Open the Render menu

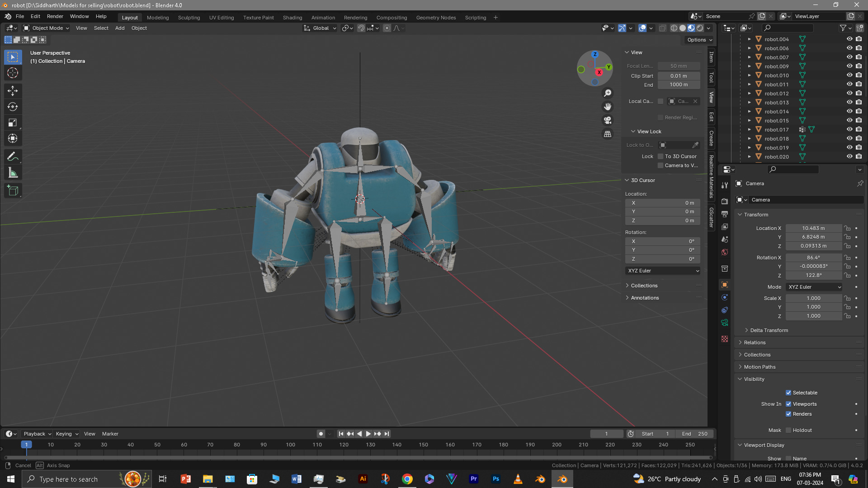coord(55,16)
